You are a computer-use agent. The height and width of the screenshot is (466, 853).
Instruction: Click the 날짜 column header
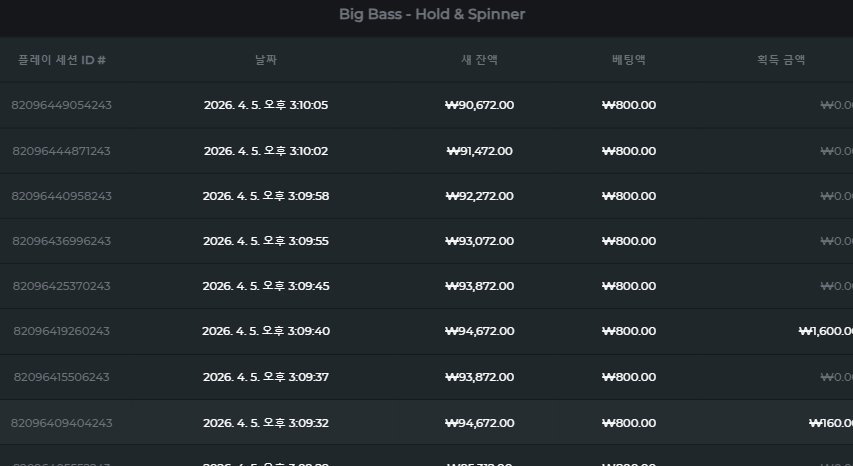click(x=266, y=60)
